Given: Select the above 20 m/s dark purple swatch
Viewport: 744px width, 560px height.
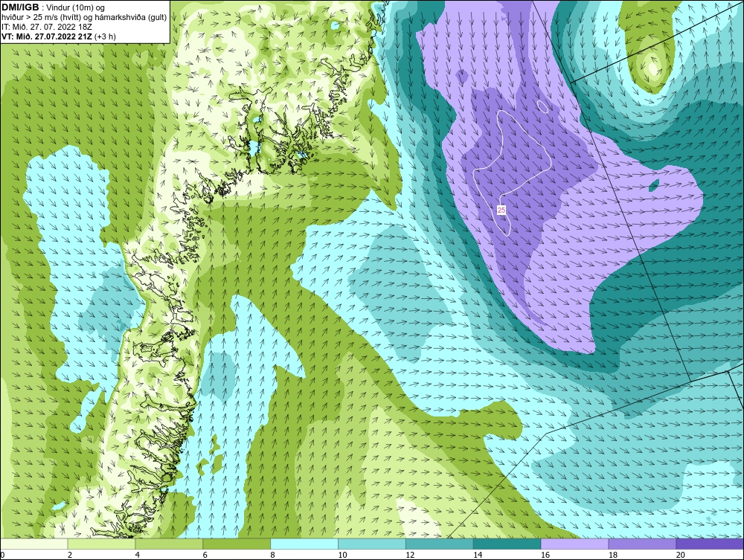Looking at the screenshot, I should [x=710, y=544].
